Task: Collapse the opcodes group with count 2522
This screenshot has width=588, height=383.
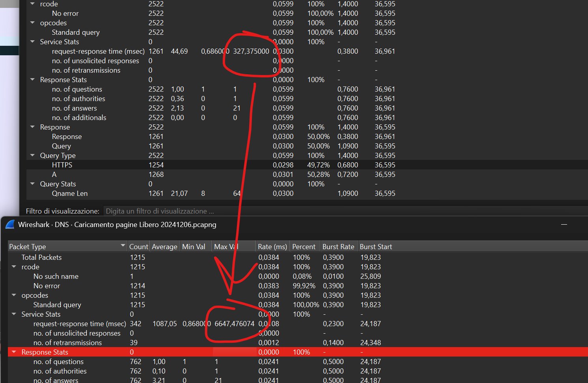Action: click(33, 23)
